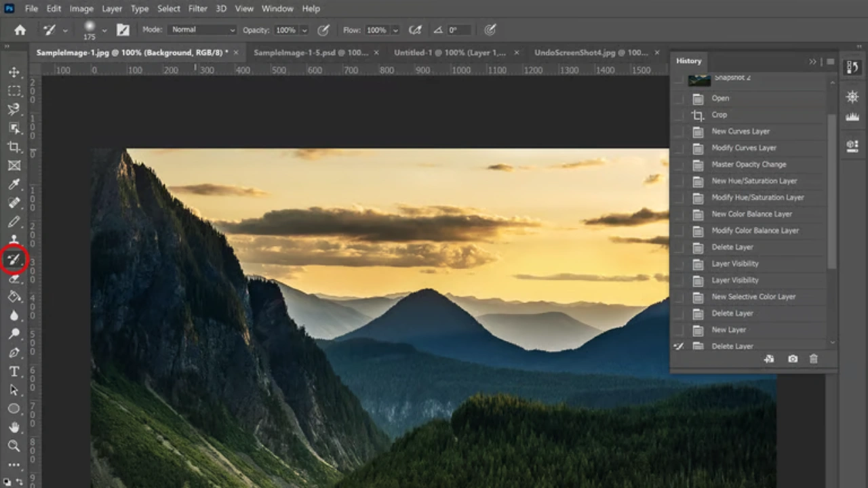Select the Zoom magnifier tool

(x=14, y=445)
